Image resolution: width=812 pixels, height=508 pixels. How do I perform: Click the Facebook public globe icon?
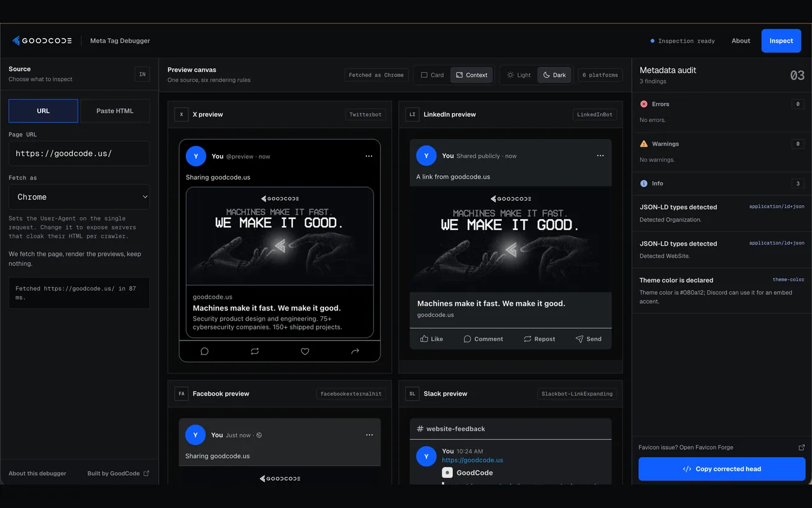(x=259, y=435)
